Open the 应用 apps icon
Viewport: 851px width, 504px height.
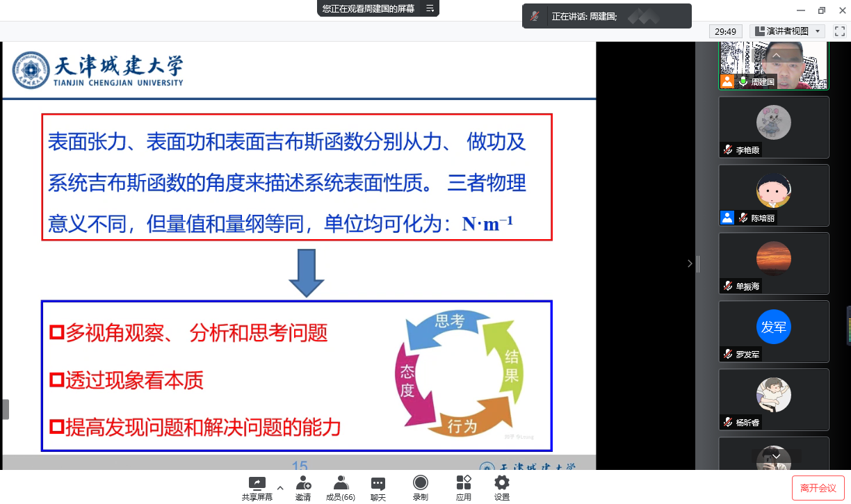pyautogui.click(x=464, y=483)
